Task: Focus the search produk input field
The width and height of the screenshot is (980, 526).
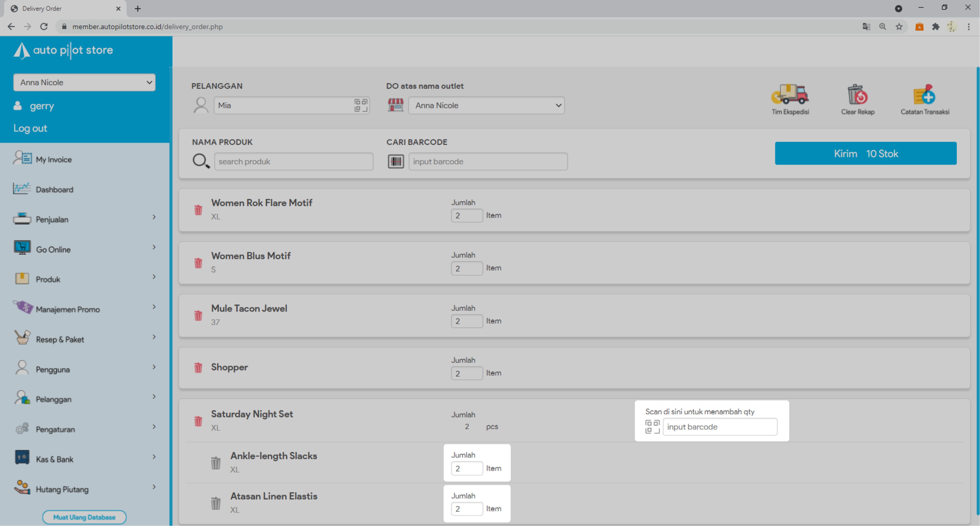Action: pyautogui.click(x=293, y=162)
